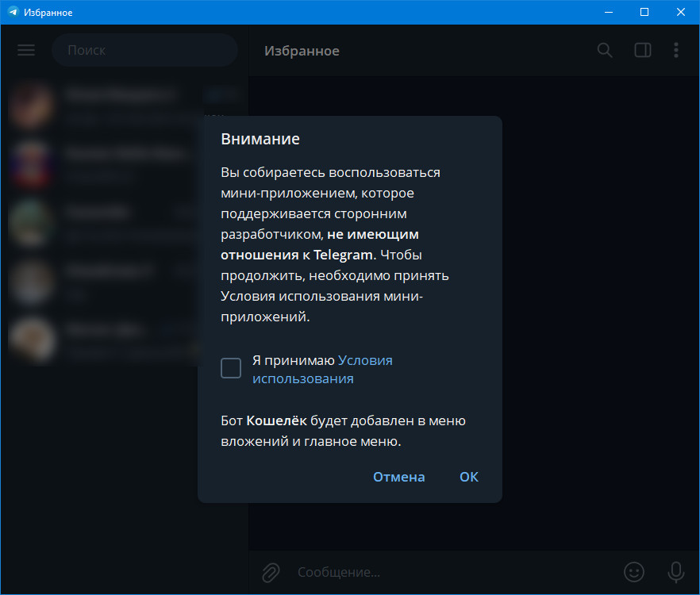This screenshot has width=700, height=595.
Task: Click Отмена in the dialog
Action: click(x=398, y=477)
